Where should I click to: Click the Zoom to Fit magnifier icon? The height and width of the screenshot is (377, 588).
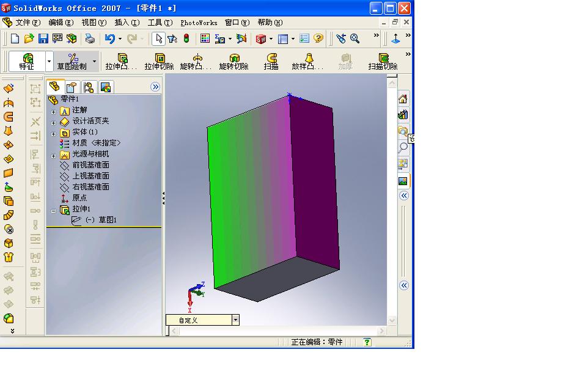tap(355, 38)
